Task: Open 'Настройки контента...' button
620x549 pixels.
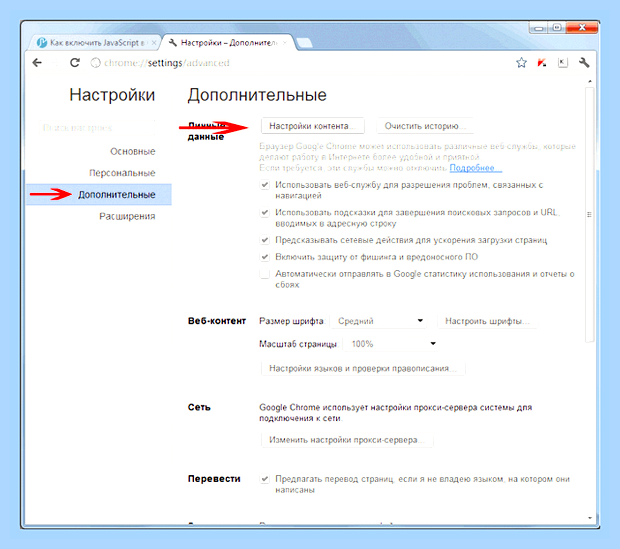Action: [x=312, y=126]
